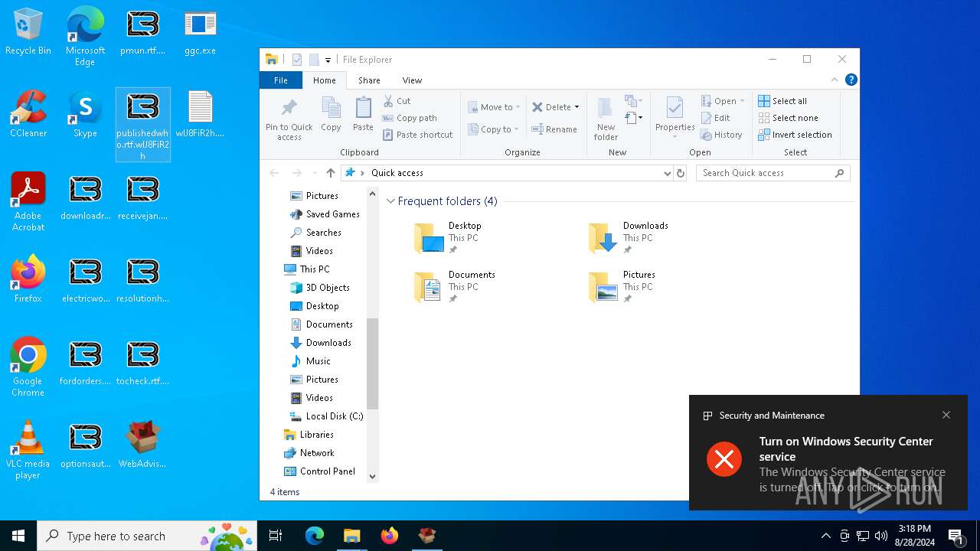The image size is (980, 551).
Task: Select the WebAdvisor desktop icon
Action: [142, 445]
